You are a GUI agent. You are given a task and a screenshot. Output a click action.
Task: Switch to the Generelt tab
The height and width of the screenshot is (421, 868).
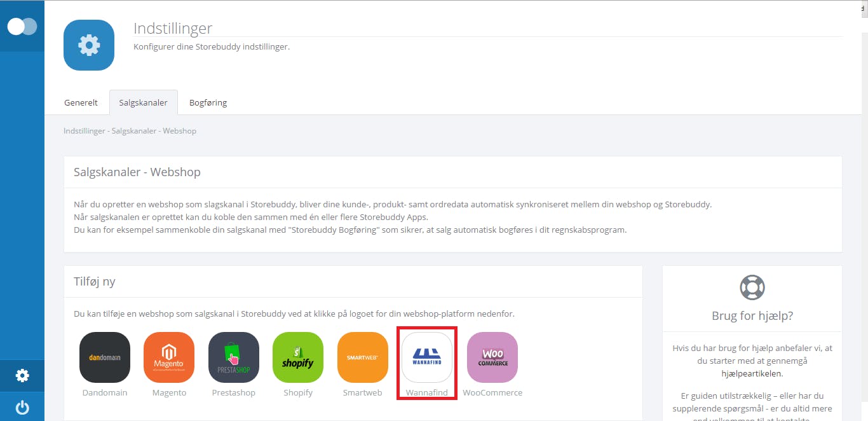(81, 102)
